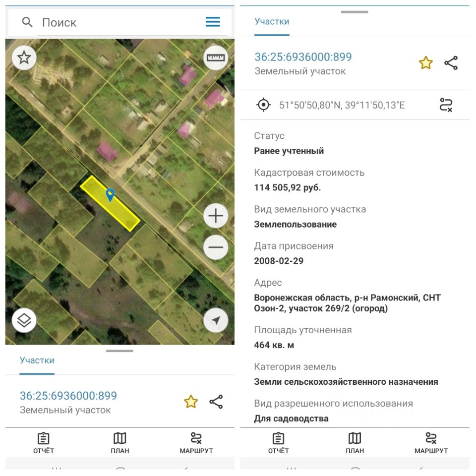Click the Воронежская область address text

(347, 303)
